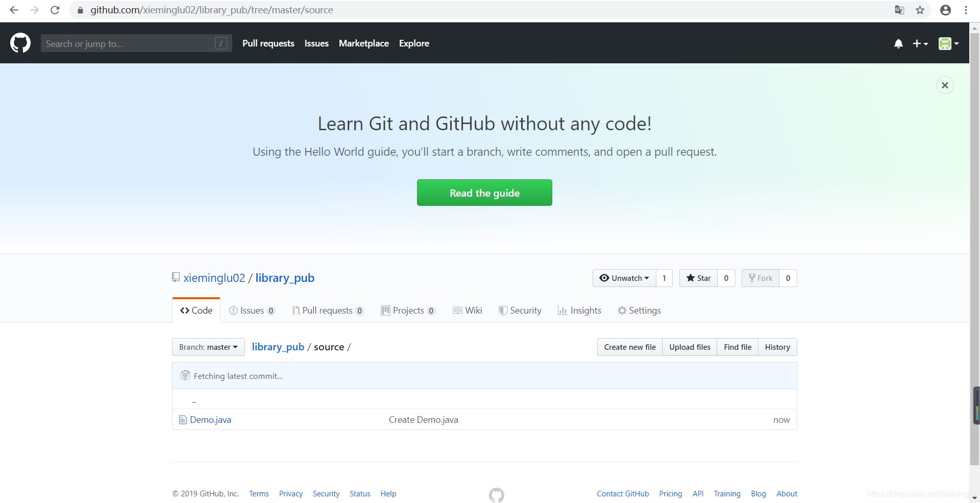This screenshot has height=503, width=980.
Task: Switch to the repository Issues tab
Action: [x=252, y=310]
